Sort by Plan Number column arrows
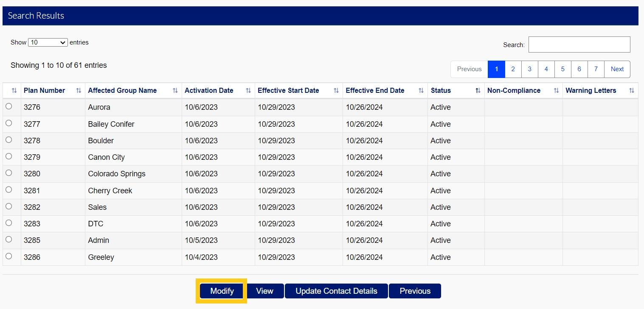 (x=79, y=91)
